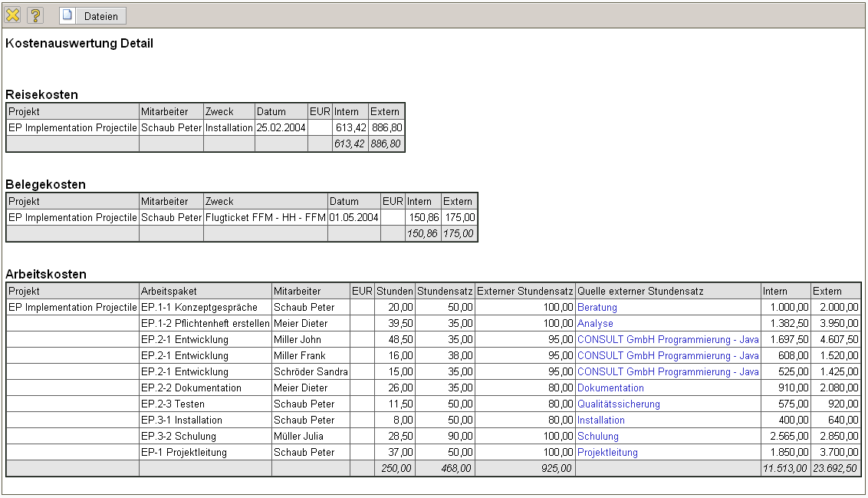Viewport: 868px width, 498px height.
Task: Open the blue Projektleitung link
Action: pos(607,453)
